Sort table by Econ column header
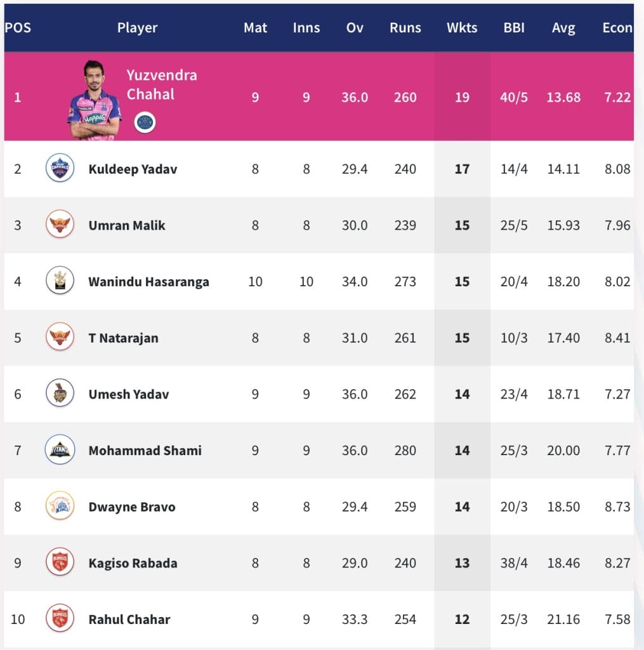Screen dimensions: 644x650 click(x=617, y=28)
